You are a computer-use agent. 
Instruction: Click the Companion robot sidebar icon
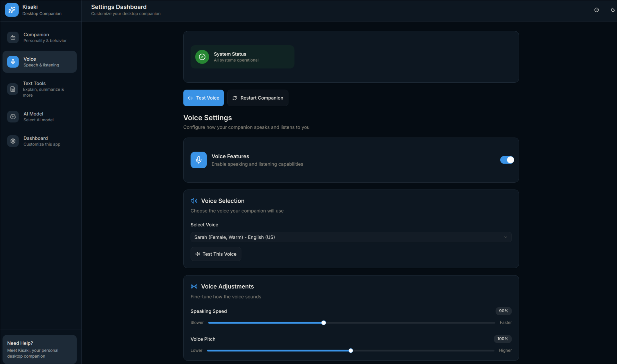[x=13, y=37]
